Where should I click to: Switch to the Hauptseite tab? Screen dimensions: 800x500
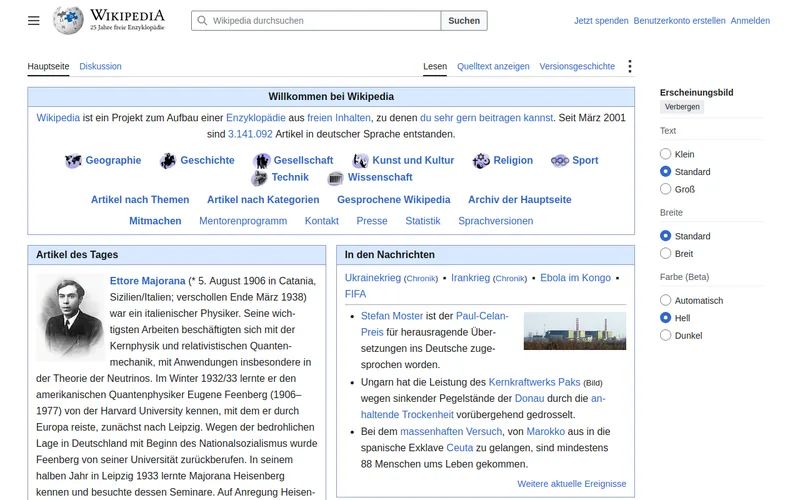tap(48, 66)
